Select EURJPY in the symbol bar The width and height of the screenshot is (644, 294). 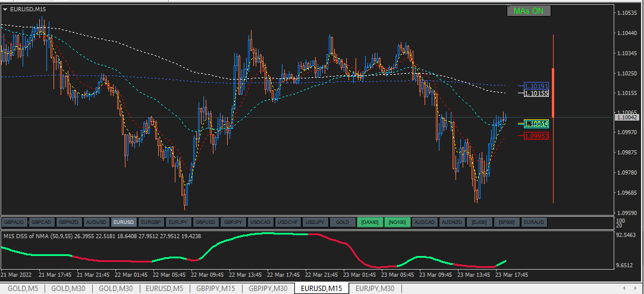click(x=178, y=222)
